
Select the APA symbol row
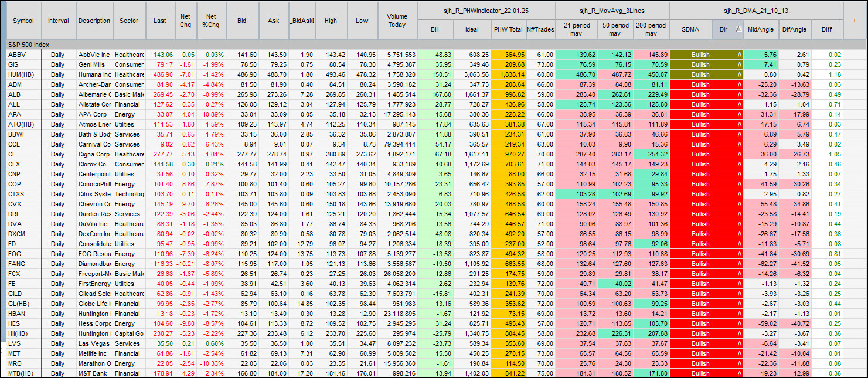pyautogui.click(x=23, y=114)
